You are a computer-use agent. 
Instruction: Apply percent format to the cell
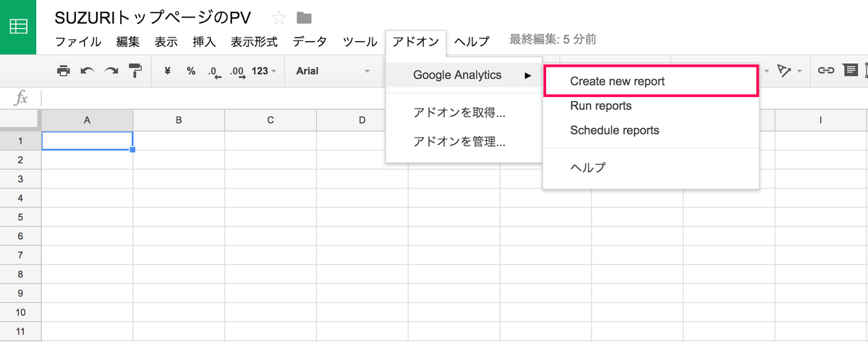[x=191, y=71]
